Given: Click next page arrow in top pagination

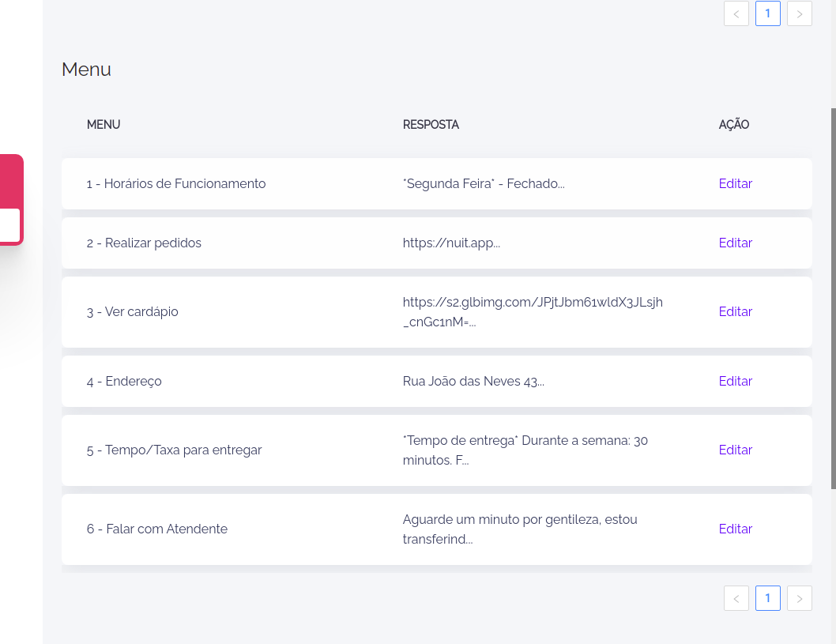Looking at the screenshot, I should pyautogui.click(x=799, y=13).
